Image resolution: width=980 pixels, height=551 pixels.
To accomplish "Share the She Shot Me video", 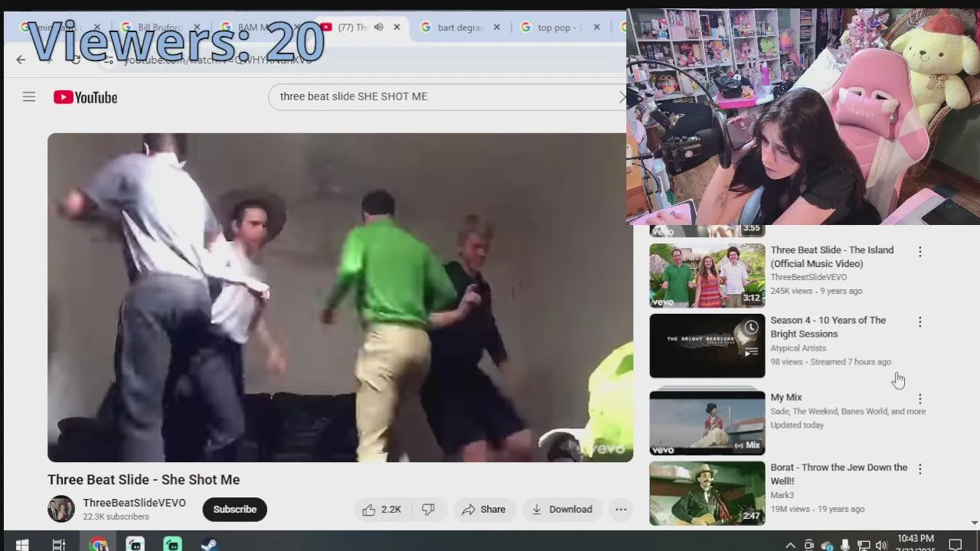I will pos(483,509).
